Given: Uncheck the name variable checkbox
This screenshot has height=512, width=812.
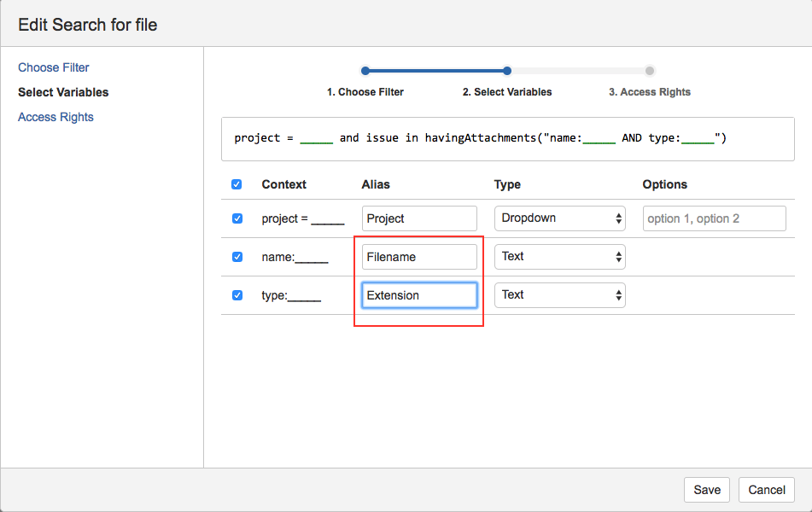Looking at the screenshot, I should [x=237, y=257].
